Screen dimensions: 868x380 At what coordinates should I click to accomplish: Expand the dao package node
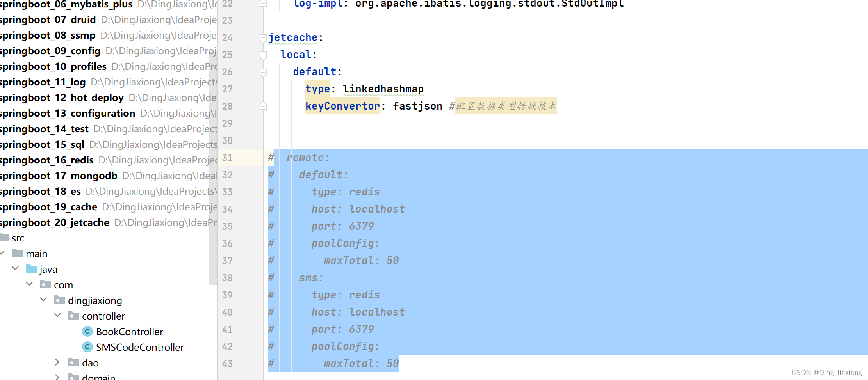click(x=57, y=362)
